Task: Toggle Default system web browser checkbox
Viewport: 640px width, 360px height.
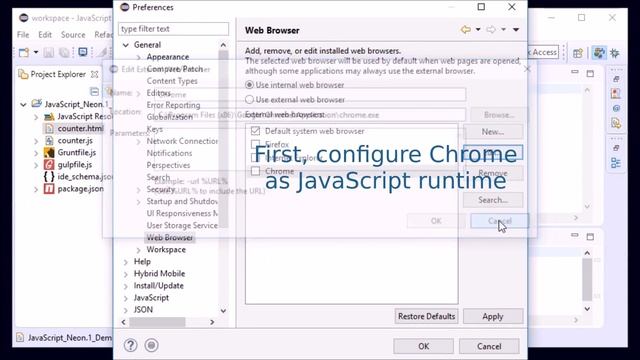Action: [256, 131]
